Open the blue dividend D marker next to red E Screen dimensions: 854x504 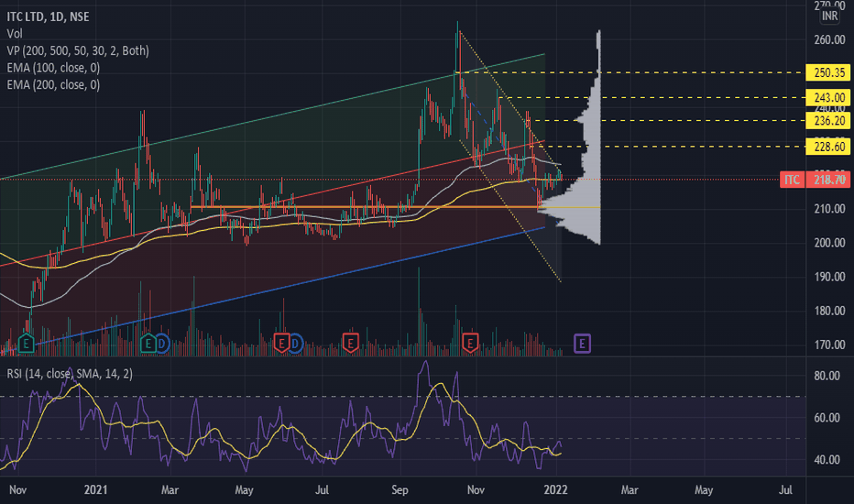[295, 344]
